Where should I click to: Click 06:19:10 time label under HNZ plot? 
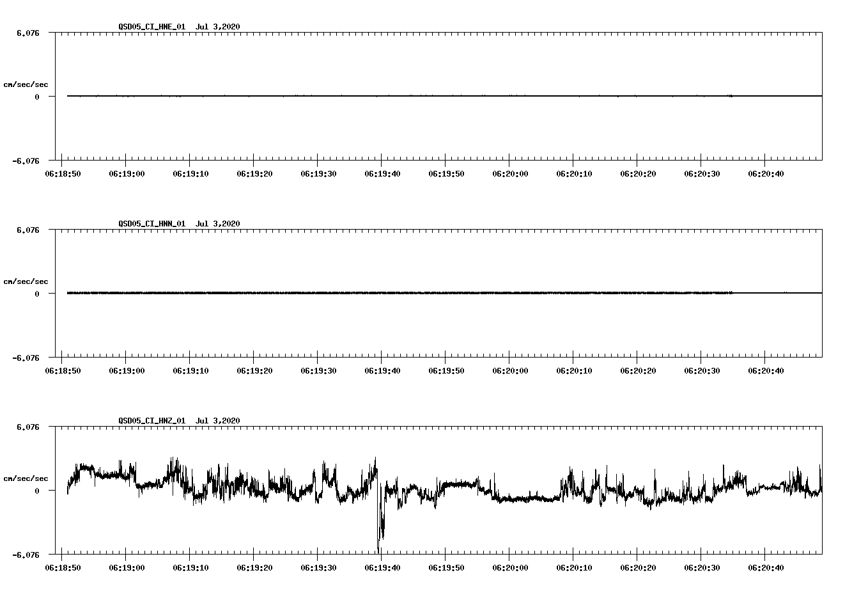[x=190, y=567]
